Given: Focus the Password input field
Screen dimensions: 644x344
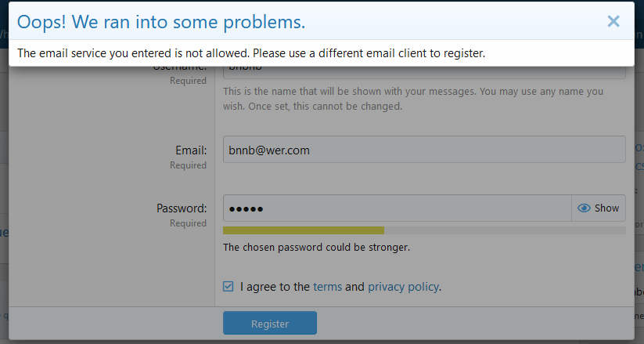Looking at the screenshot, I should (397, 208).
